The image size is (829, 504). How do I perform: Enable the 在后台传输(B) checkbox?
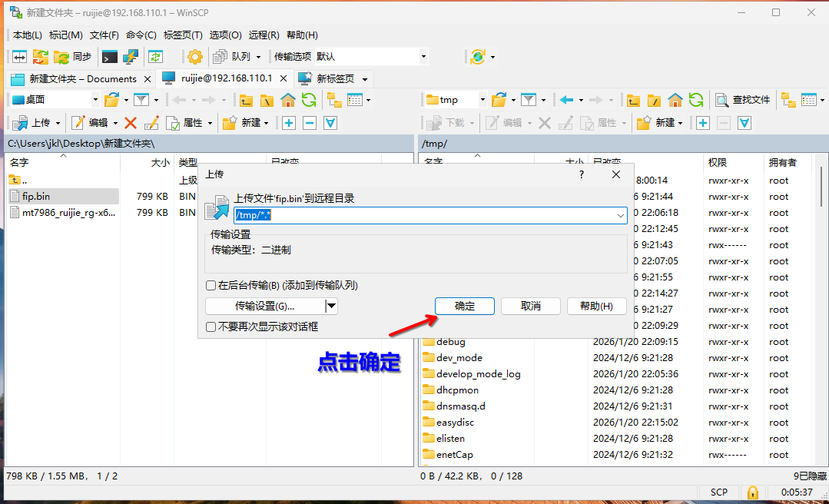click(x=211, y=285)
